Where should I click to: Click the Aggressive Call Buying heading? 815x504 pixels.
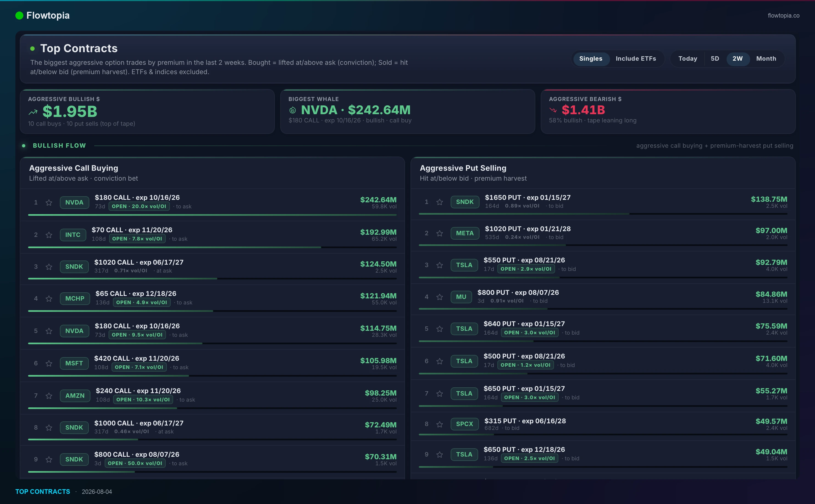(74, 168)
